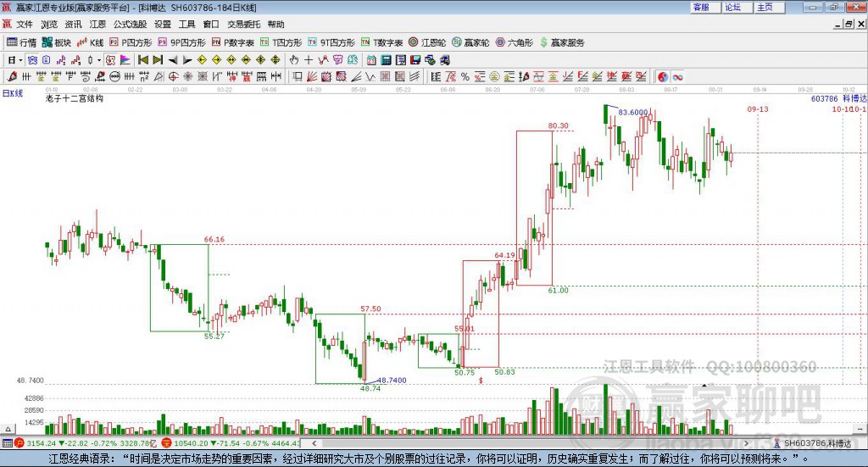Viewport: 868px width, 467px height.
Task: Open the 公式选股 menu
Action: click(x=130, y=25)
